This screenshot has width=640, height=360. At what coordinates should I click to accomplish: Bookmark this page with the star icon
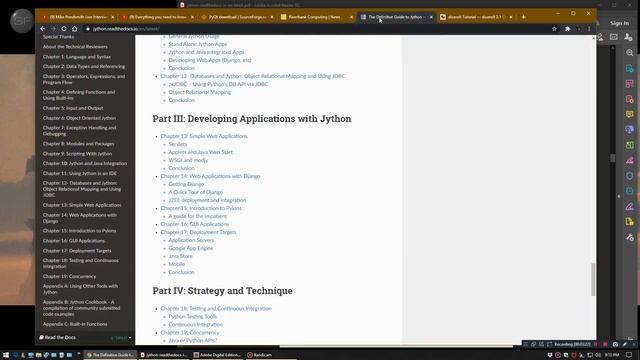[554, 29]
